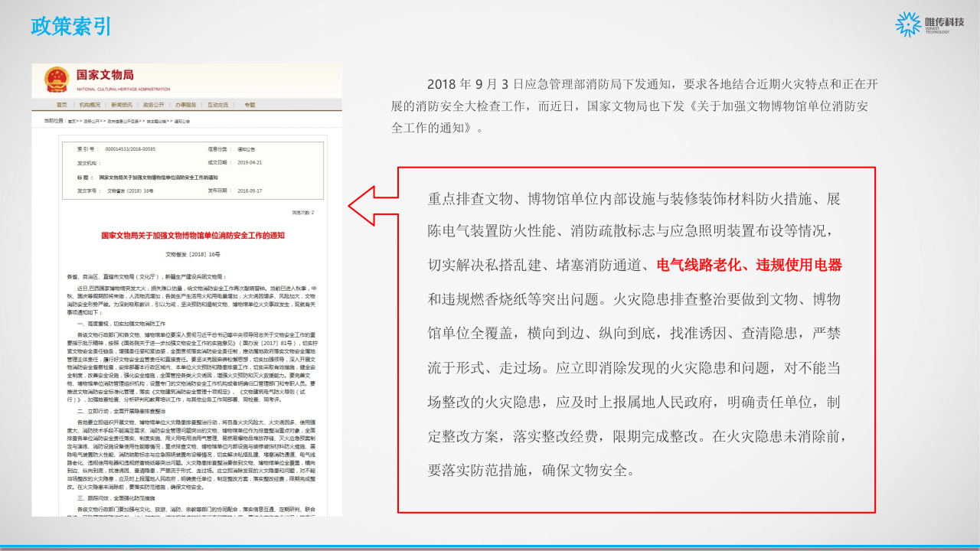Click the 政务公开 breadcrumb link
980x551 pixels.
93,121
